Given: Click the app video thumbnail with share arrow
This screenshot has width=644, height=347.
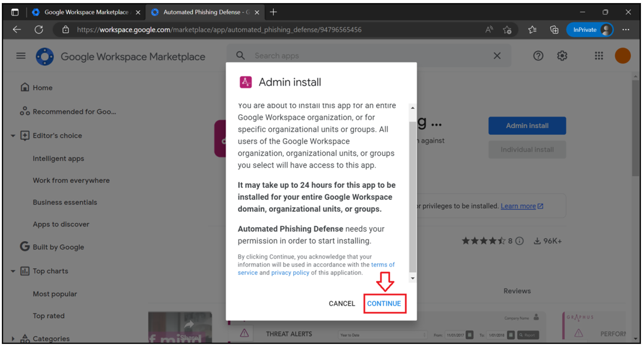Looking at the screenshot, I should pos(180,327).
